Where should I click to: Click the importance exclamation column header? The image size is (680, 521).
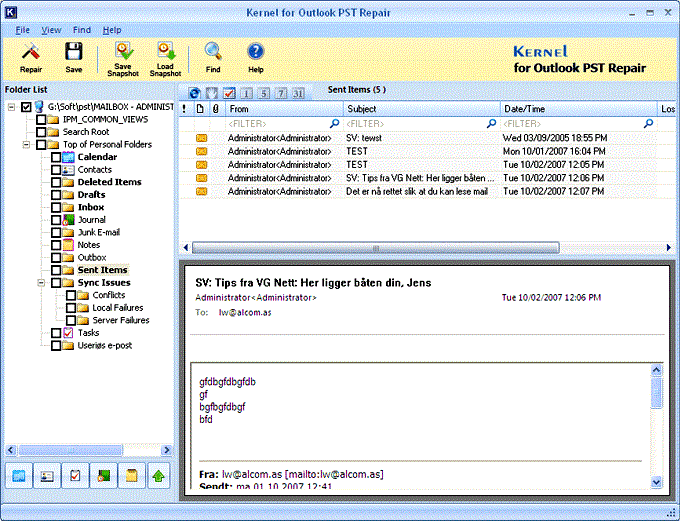(184, 108)
